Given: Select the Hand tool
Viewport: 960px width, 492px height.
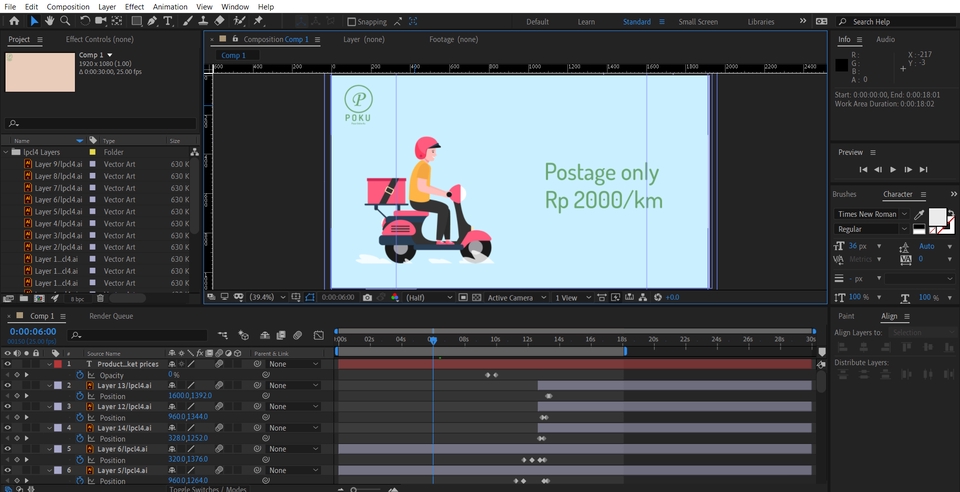Looking at the screenshot, I should (49, 21).
